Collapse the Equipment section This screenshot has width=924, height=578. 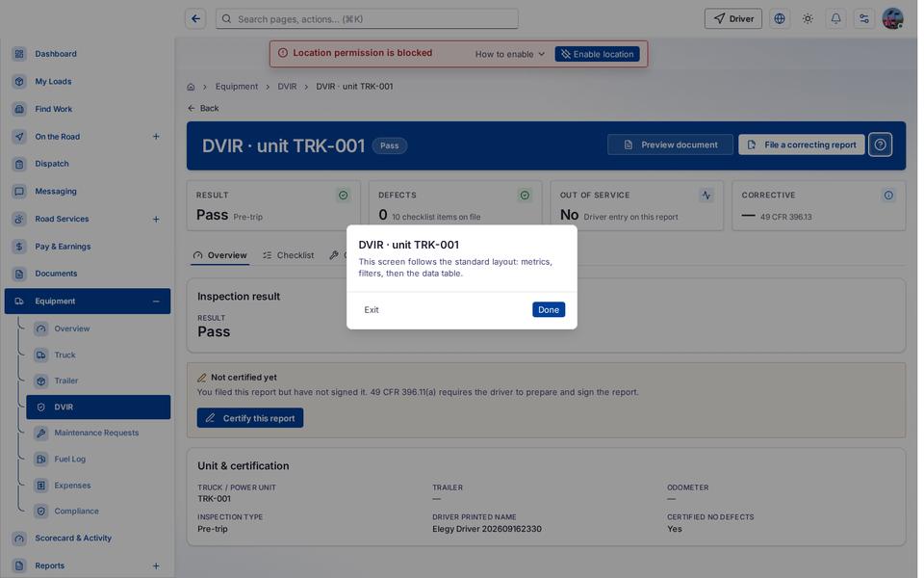[156, 302]
